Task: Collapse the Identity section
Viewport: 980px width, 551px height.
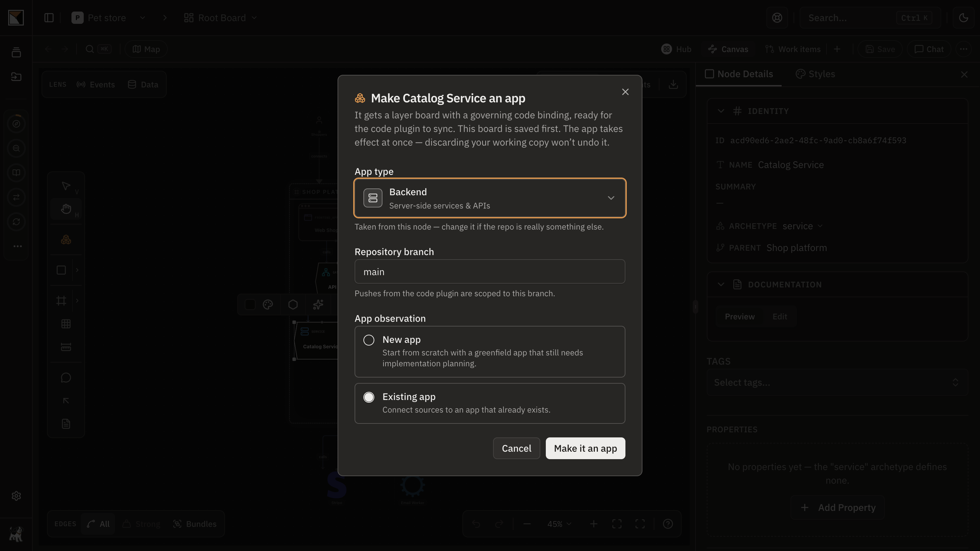Action: [721, 111]
